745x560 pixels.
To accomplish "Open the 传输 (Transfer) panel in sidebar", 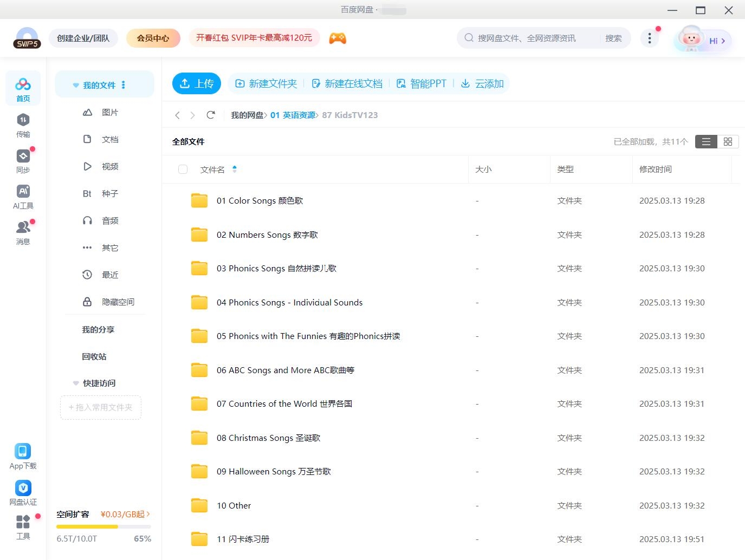I will (23, 125).
